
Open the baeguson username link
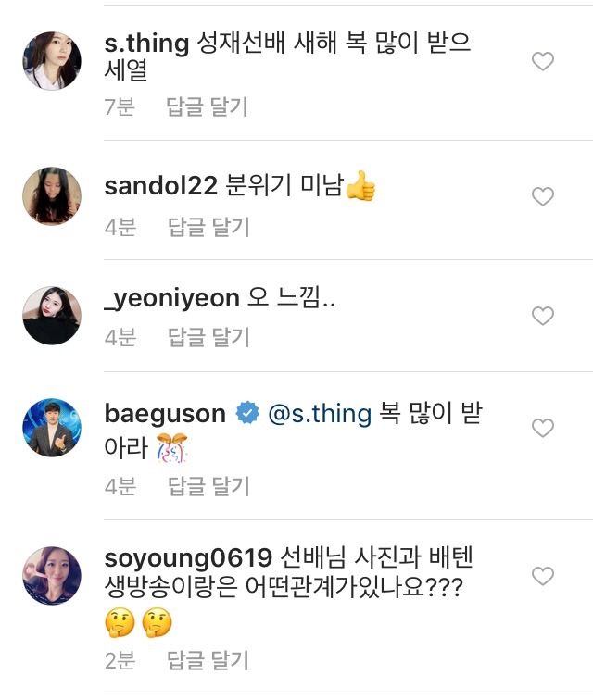pyautogui.click(x=166, y=413)
